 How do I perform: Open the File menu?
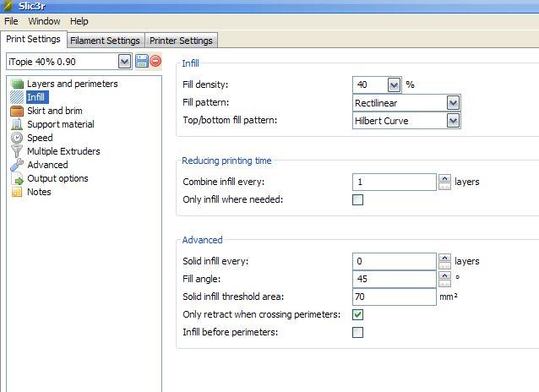11,21
